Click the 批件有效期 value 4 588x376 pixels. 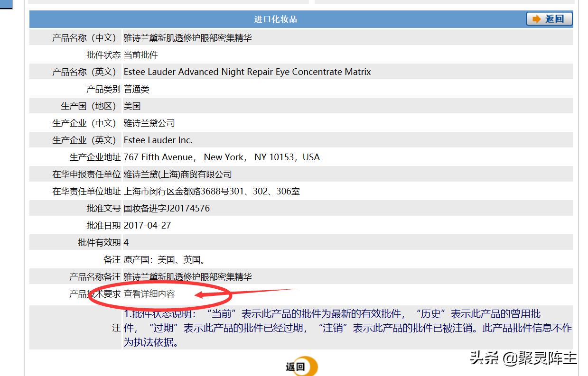point(126,242)
